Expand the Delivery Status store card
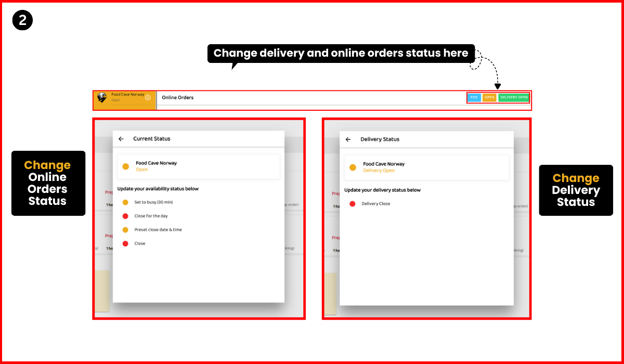Viewport: 624px width, 364px height. tap(426, 166)
